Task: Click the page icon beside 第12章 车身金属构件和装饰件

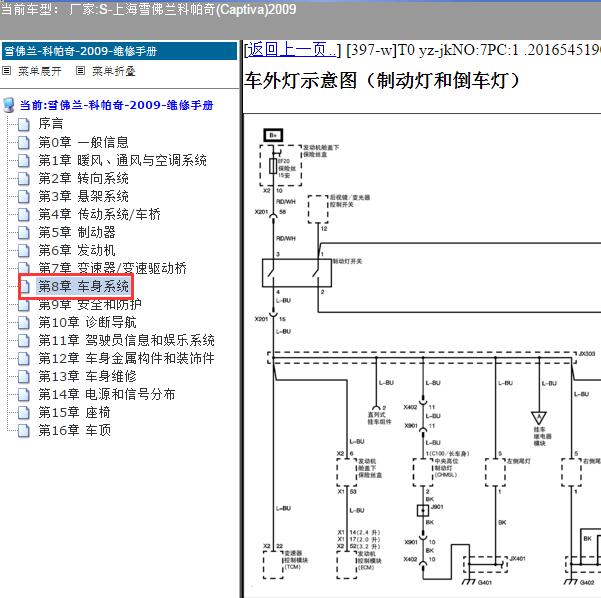Action: 24,358
